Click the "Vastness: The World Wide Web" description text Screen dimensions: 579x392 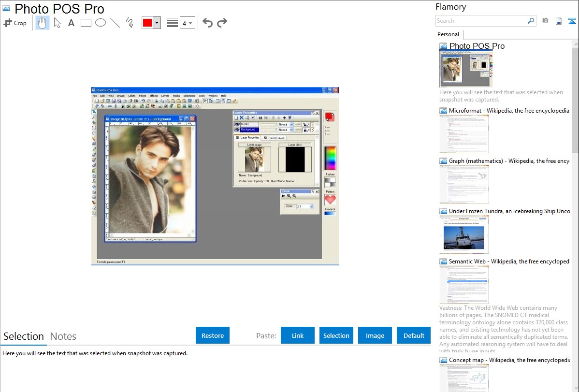click(504, 330)
